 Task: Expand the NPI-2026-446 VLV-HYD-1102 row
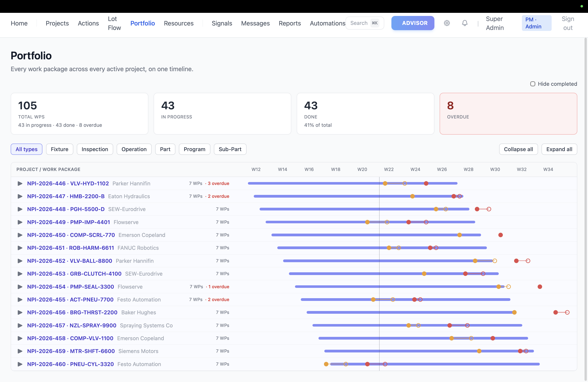point(20,183)
